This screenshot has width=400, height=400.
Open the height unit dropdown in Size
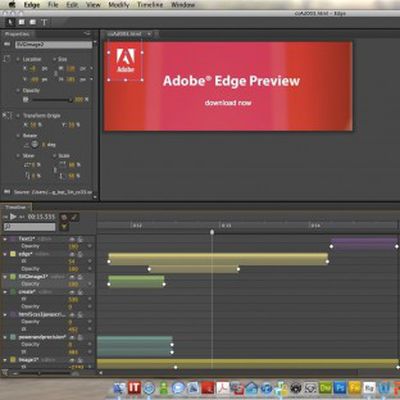(x=92, y=79)
